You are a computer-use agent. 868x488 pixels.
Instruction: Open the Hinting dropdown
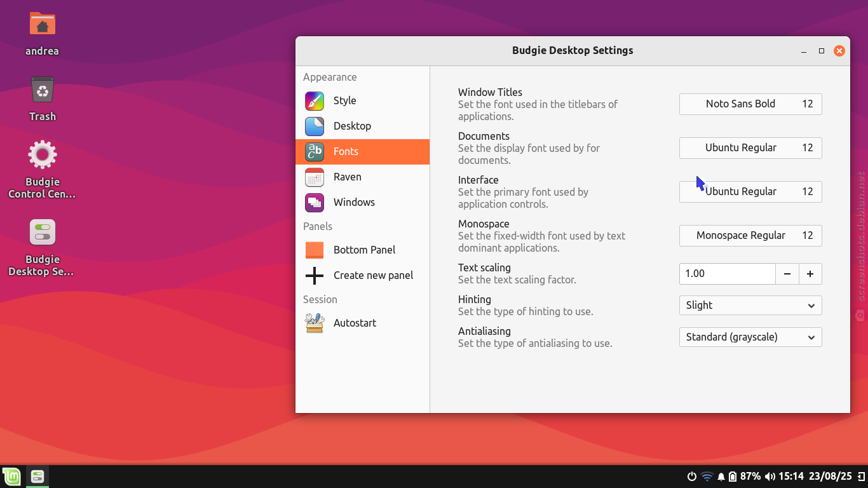pyautogui.click(x=750, y=306)
